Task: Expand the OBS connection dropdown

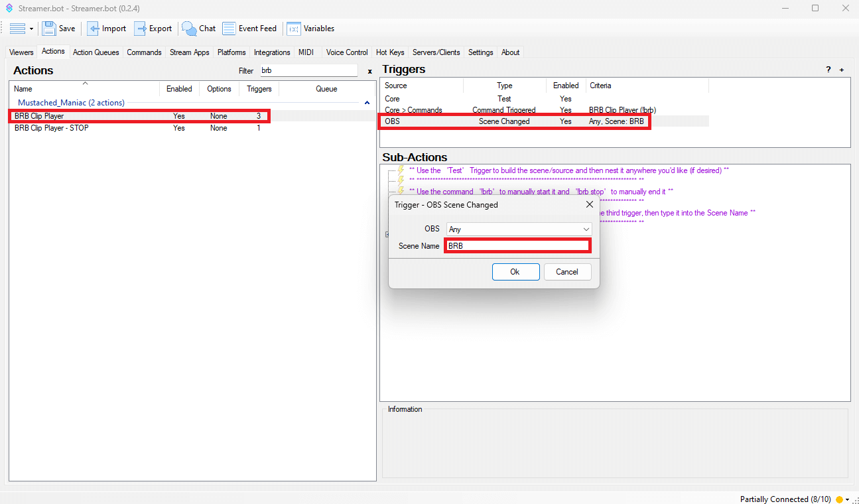Action: click(586, 229)
